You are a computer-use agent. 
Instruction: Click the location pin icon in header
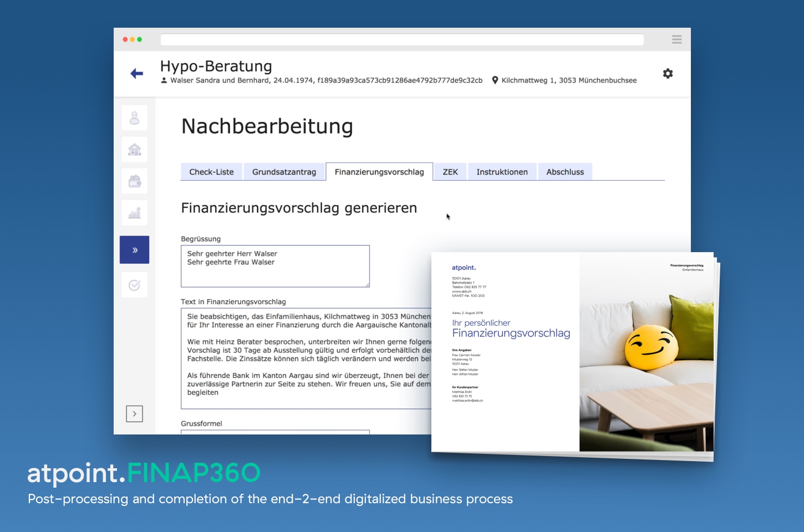coord(495,80)
